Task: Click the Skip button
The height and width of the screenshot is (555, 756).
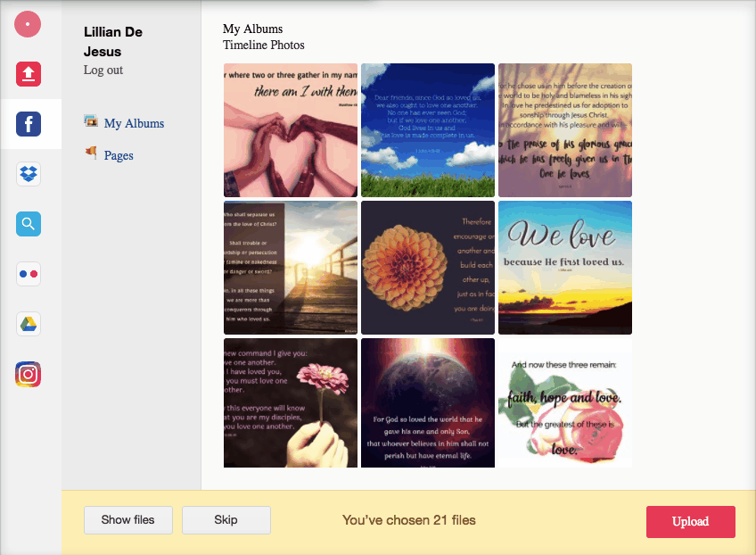Action: (x=226, y=520)
